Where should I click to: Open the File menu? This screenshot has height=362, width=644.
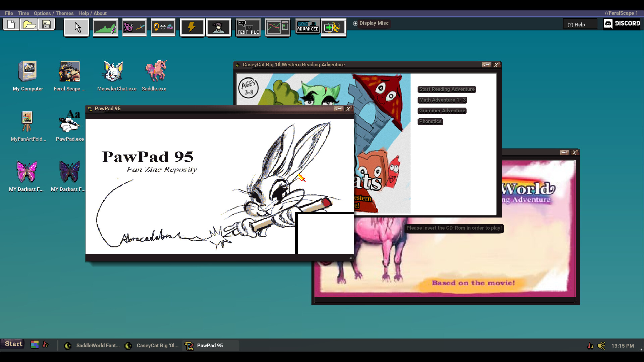point(9,13)
